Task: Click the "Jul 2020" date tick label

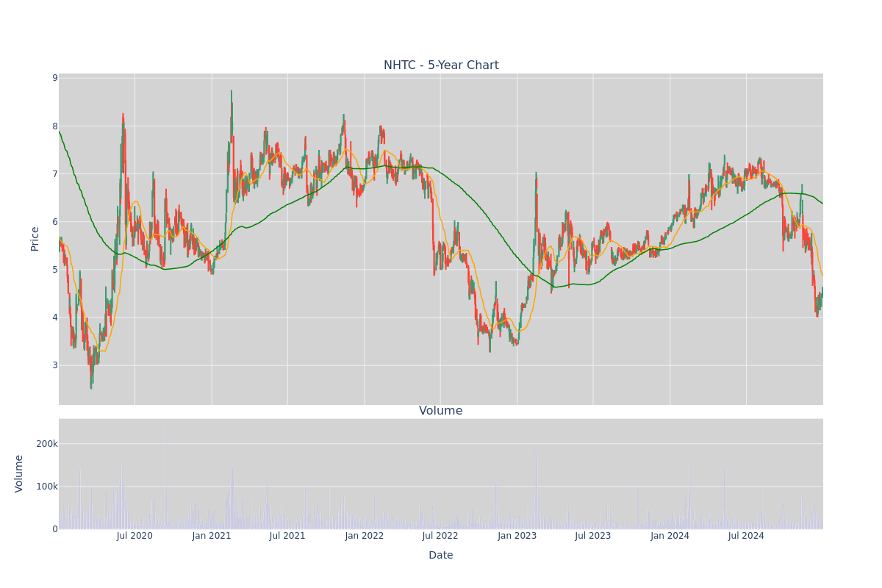Action: point(135,536)
